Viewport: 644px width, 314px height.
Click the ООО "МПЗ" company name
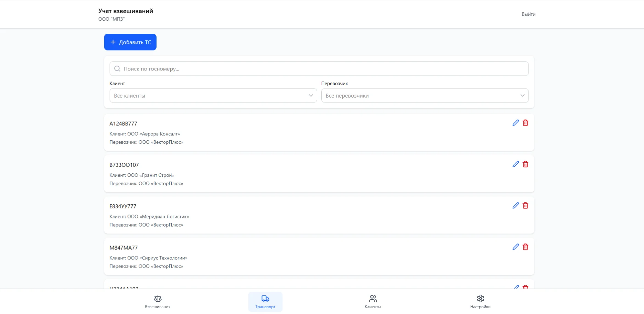pos(111,19)
